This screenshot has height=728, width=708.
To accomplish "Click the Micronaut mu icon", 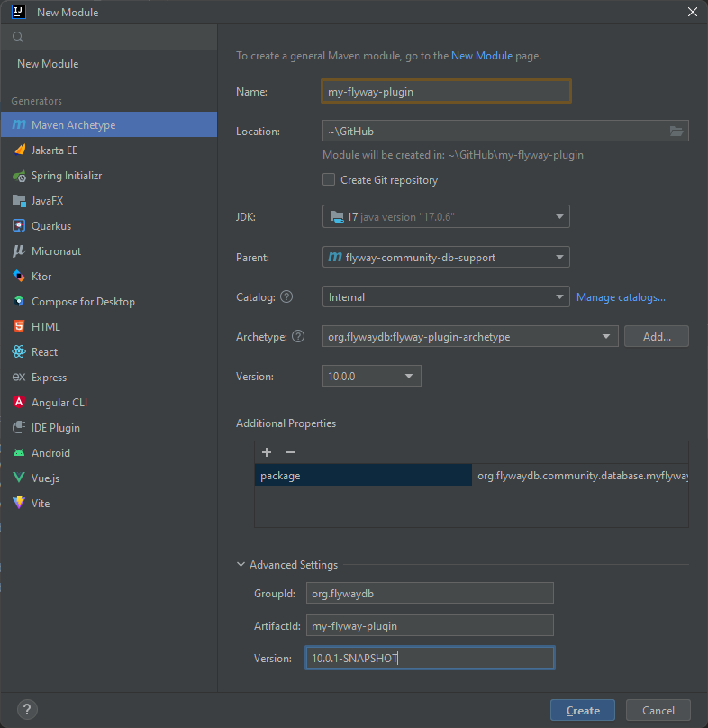I will pos(19,251).
